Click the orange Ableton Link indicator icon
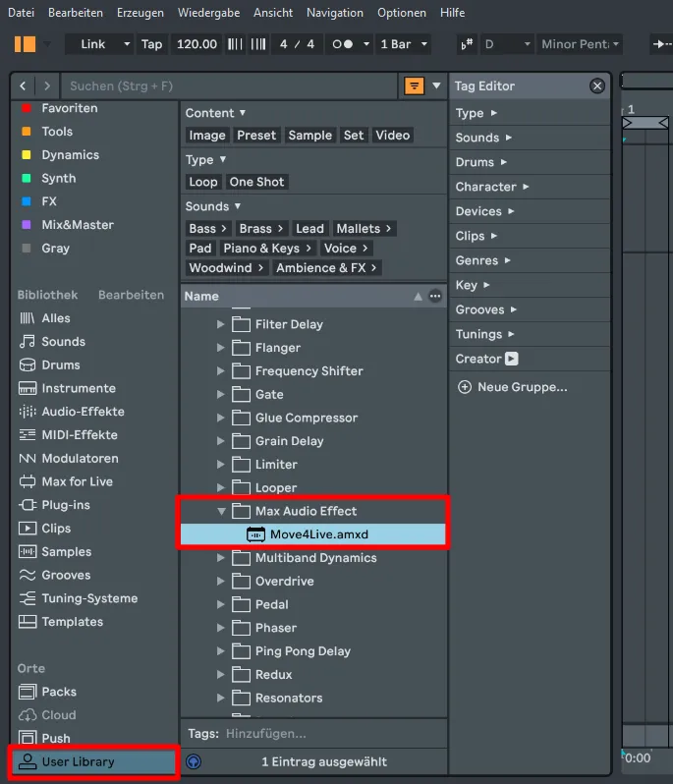The height and width of the screenshot is (784, 673). (25, 44)
